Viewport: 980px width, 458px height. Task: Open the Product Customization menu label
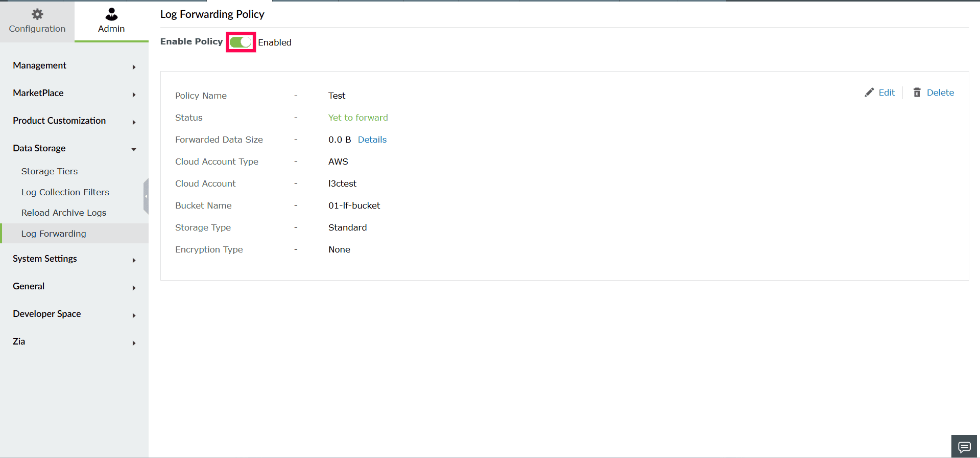(59, 121)
